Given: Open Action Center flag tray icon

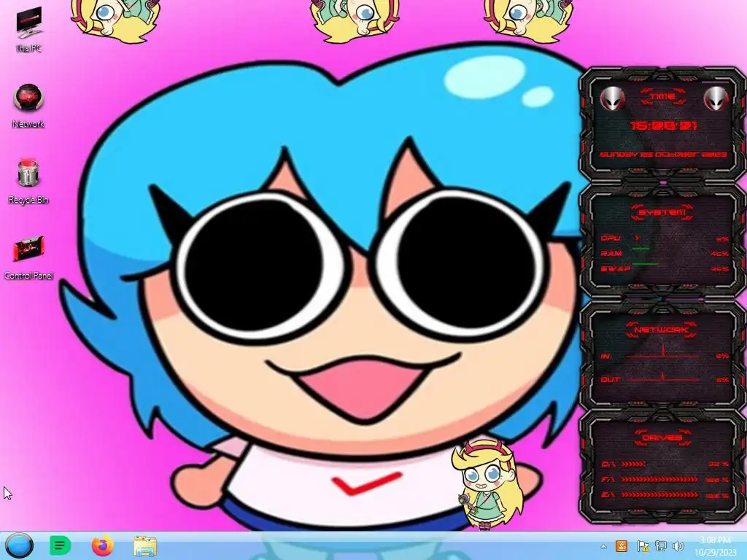Looking at the screenshot, I should 643,546.
